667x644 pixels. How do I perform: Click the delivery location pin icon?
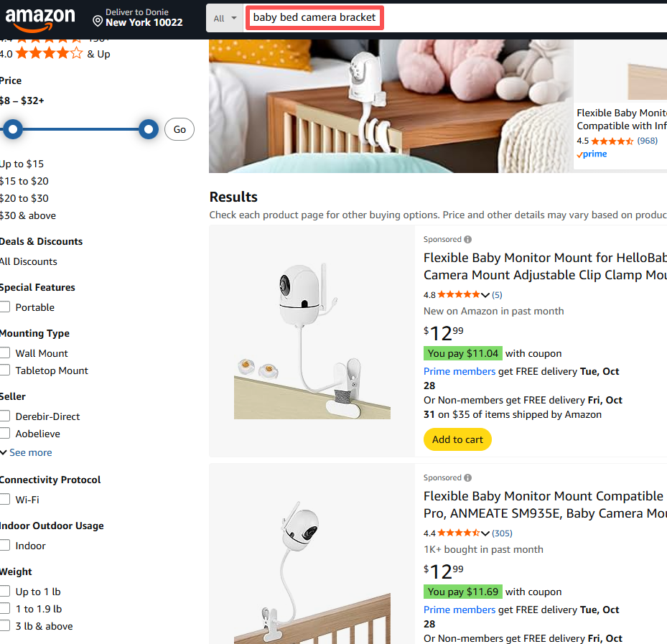[x=98, y=21]
